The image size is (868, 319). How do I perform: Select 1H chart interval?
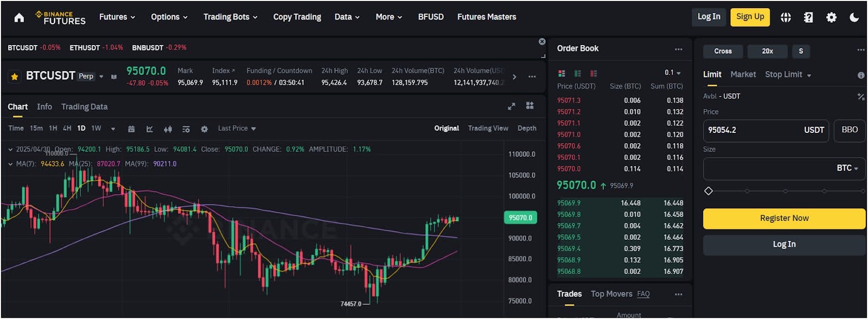tap(53, 129)
